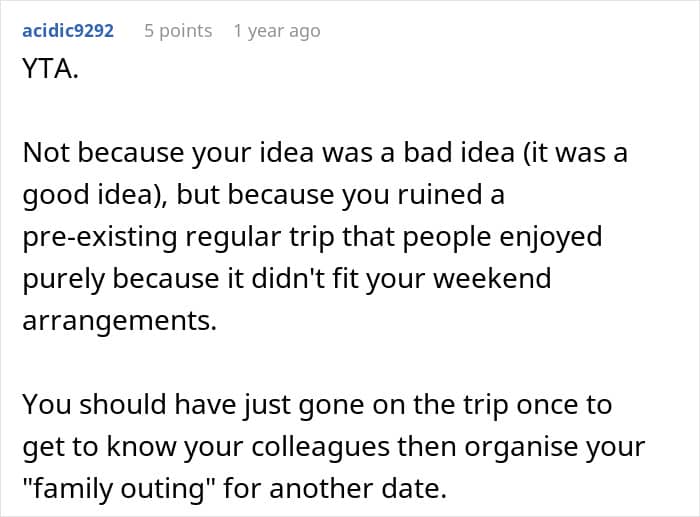Screen dimensions: 700x517
Task: Open the acidic9292 user profile link
Action: pos(68,31)
